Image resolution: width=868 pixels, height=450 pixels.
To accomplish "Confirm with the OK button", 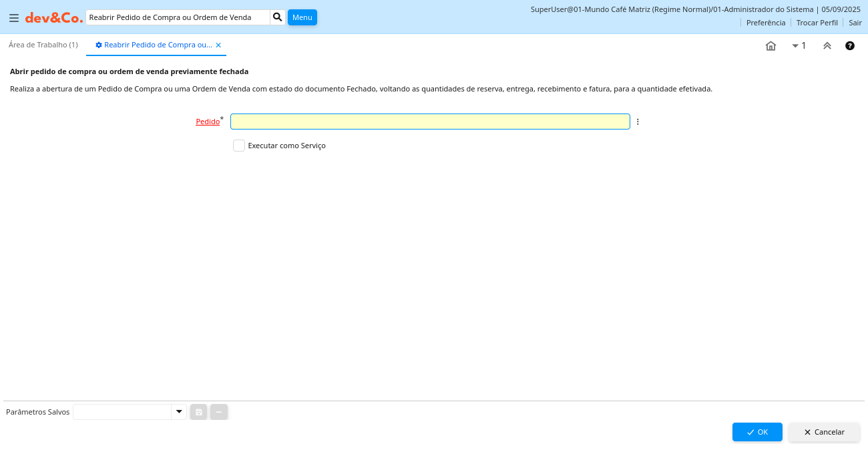I will point(756,432).
